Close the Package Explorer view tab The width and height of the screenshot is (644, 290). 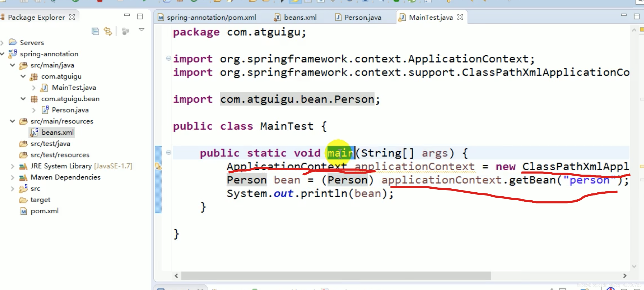[x=72, y=17]
